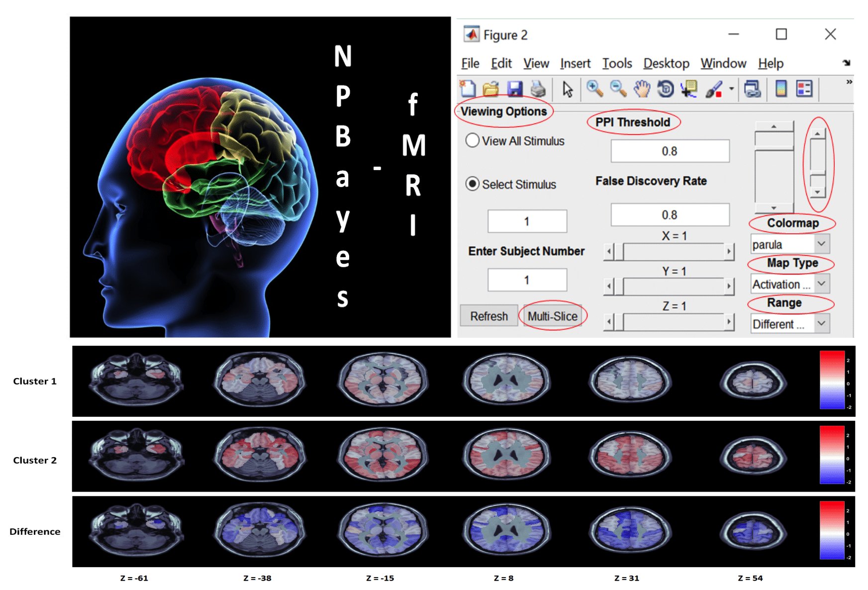Click the Z slider track

674,321
